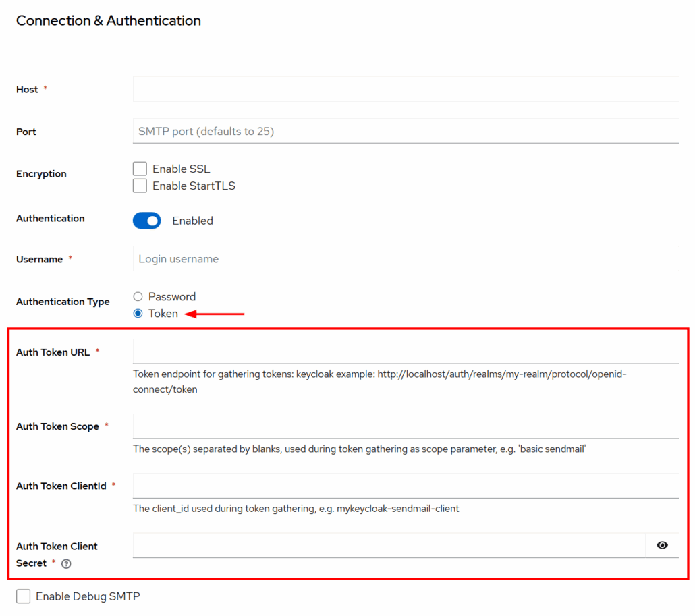
Task: Click the Auth Token Scope input
Action: click(x=406, y=426)
